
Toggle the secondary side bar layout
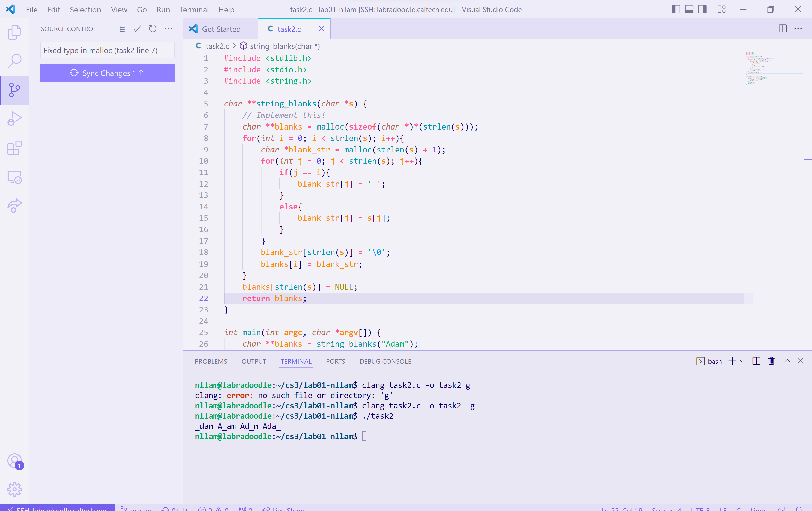click(x=702, y=9)
